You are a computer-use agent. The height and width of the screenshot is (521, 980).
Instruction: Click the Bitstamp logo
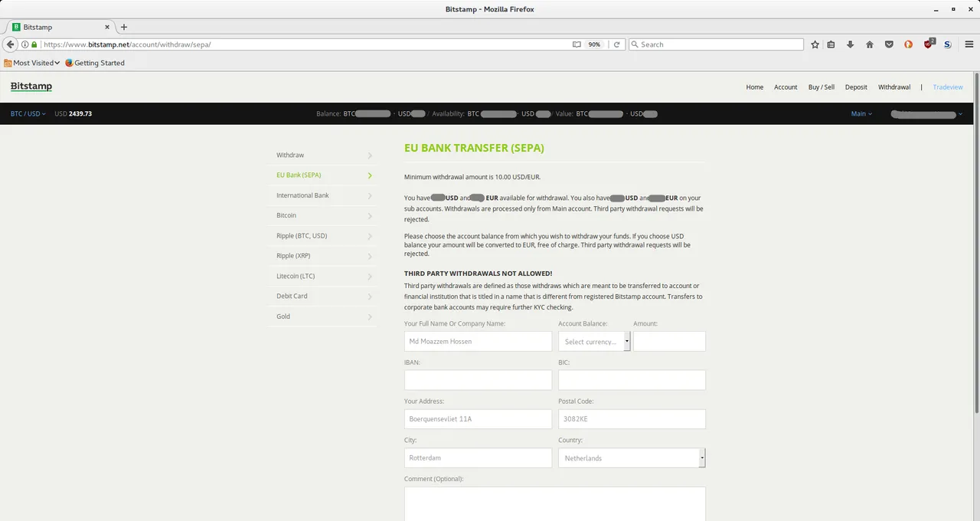pos(31,87)
